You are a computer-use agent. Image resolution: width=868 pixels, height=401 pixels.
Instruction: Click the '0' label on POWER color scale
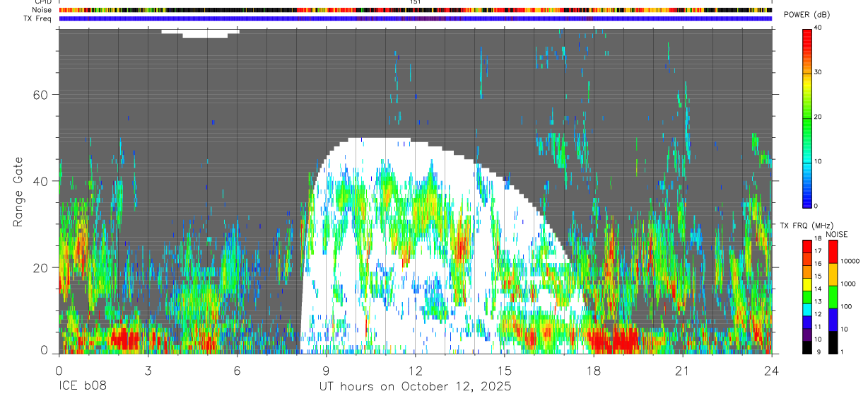coord(816,206)
